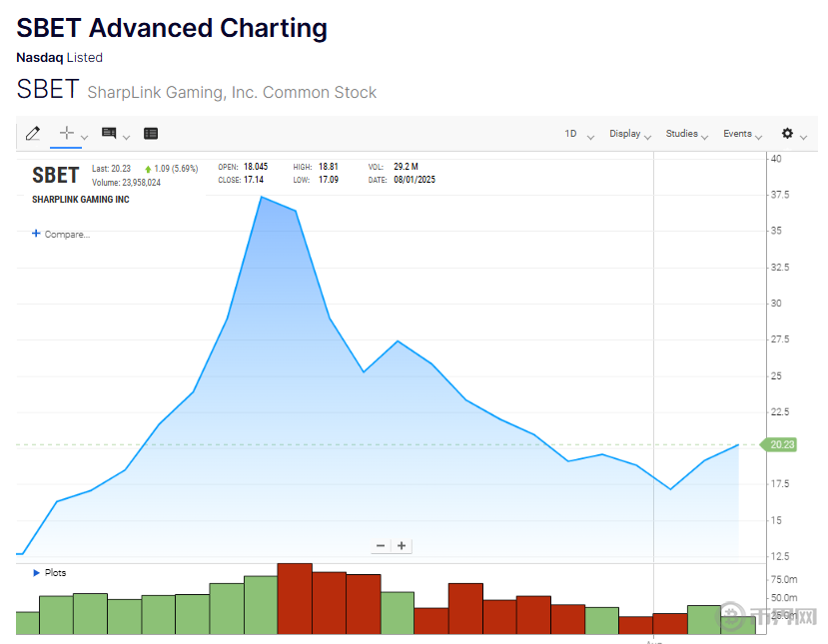The image size is (828, 644).
Task: Zoom in with the plus button
Action: [x=402, y=545]
